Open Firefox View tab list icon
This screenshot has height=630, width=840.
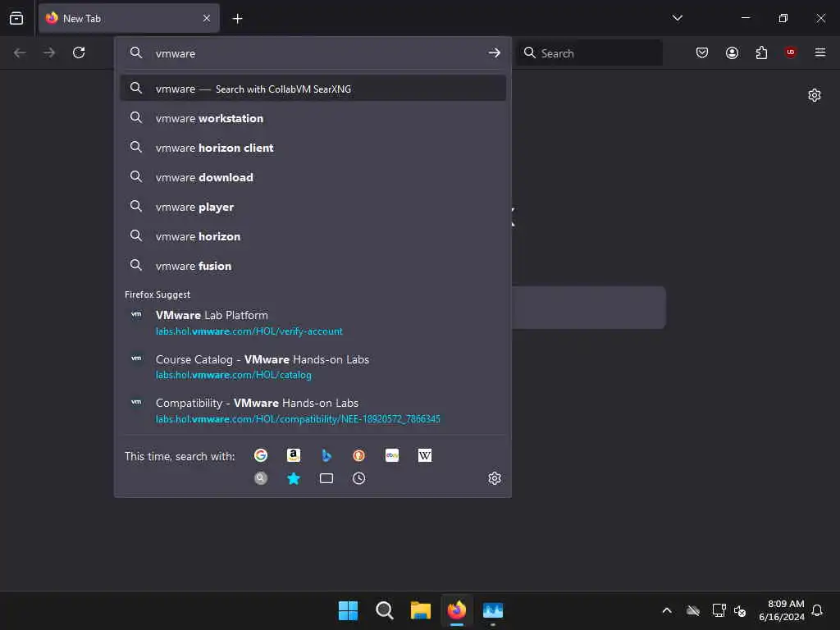click(x=16, y=18)
